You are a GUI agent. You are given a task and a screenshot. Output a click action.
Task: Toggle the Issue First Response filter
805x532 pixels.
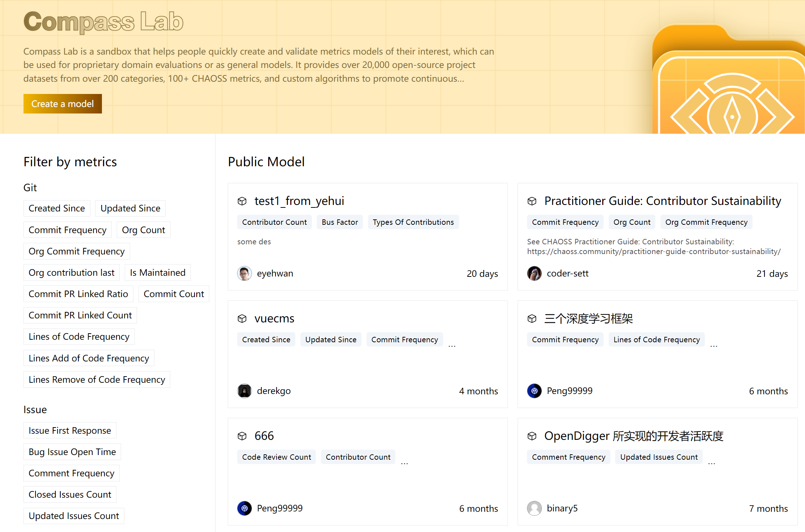click(70, 430)
